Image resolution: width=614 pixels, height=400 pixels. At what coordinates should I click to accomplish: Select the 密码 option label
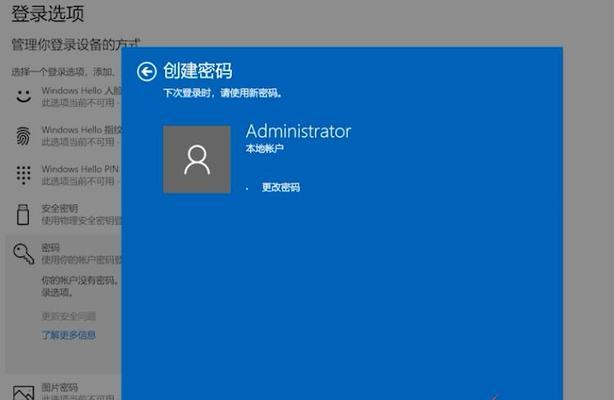pos(51,247)
